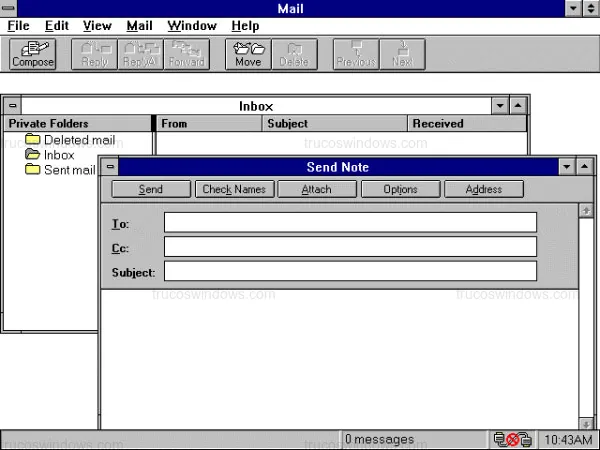The height and width of the screenshot is (450, 600).
Task: Open the Inbox window control menu
Action: pyautogui.click(x=11, y=105)
